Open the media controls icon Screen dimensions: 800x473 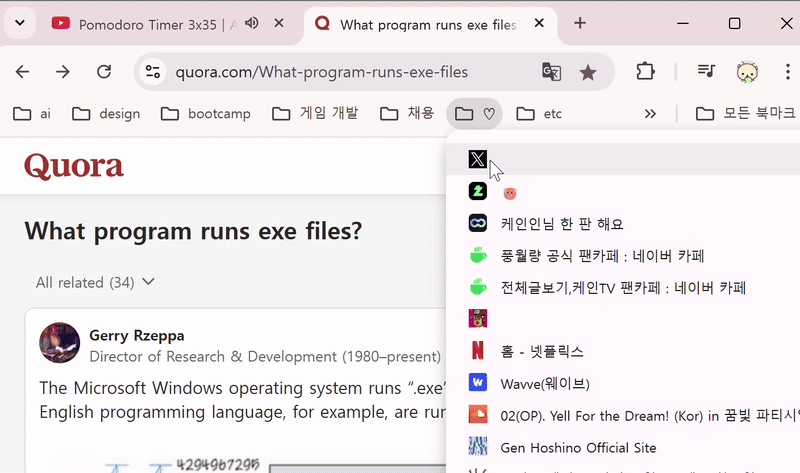coord(706,71)
